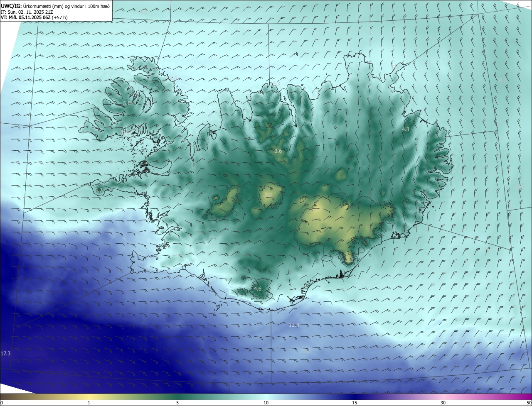
Task: Click the 2.2 value on the central glacier
Action: coord(268,195)
